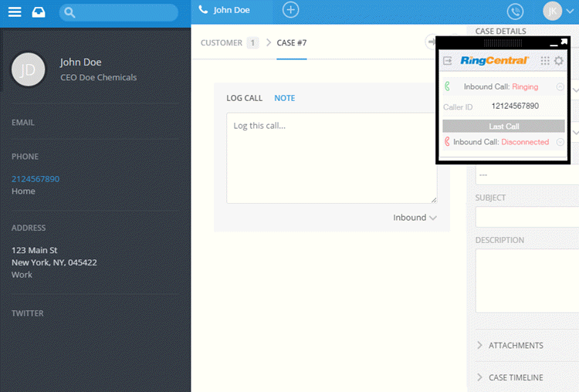
Task: Open the hamburger menu
Action: pos(15,12)
